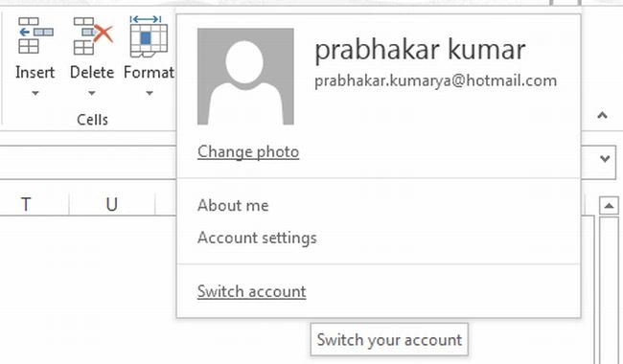Click the prabhakar kumar account name
Image resolution: width=623 pixels, height=364 pixels.
[420, 50]
